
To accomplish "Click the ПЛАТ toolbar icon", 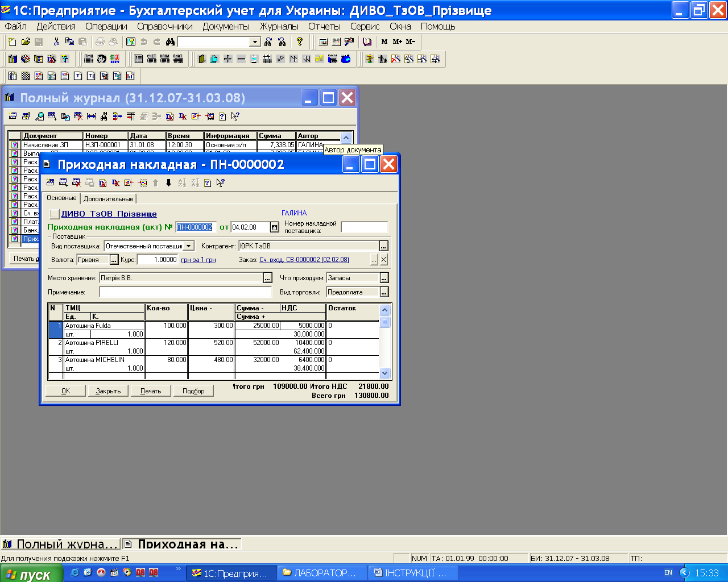I will [x=178, y=59].
